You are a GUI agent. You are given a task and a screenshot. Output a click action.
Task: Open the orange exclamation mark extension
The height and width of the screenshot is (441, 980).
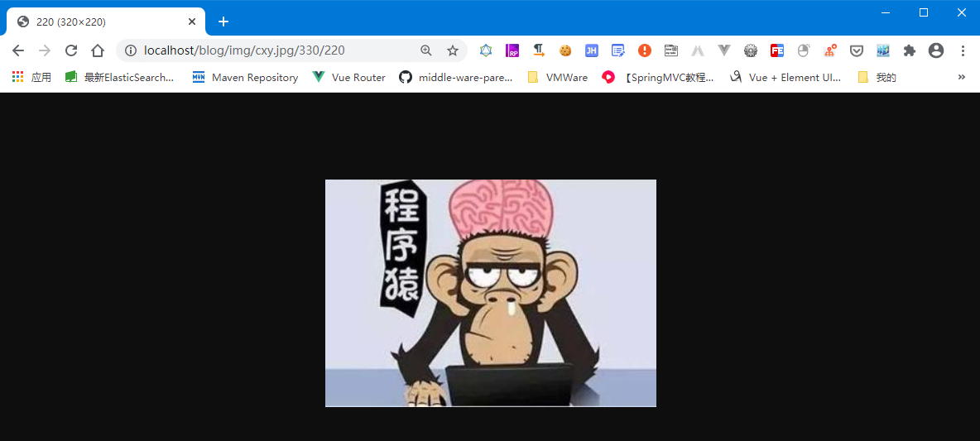(645, 50)
